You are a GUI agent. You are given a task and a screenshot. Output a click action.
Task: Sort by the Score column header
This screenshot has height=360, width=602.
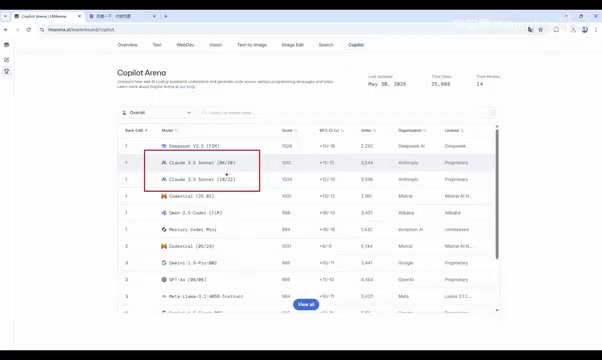pyautogui.click(x=289, y=130)
